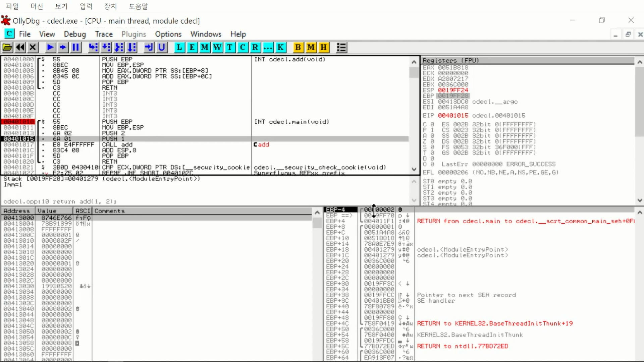Screen dimensions: 644x362
Task: Open CPU window with C icon
Action: pyautogui.click(x=243, y=47)
